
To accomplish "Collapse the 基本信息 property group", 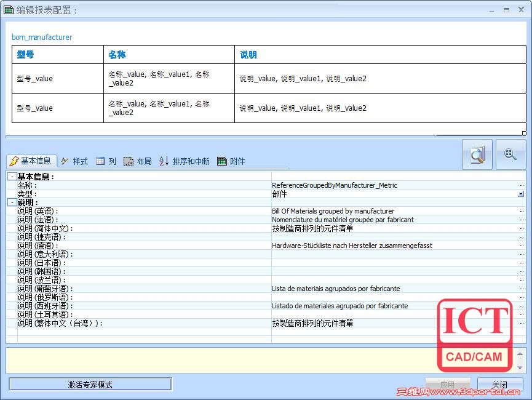I will click(12, 177).
